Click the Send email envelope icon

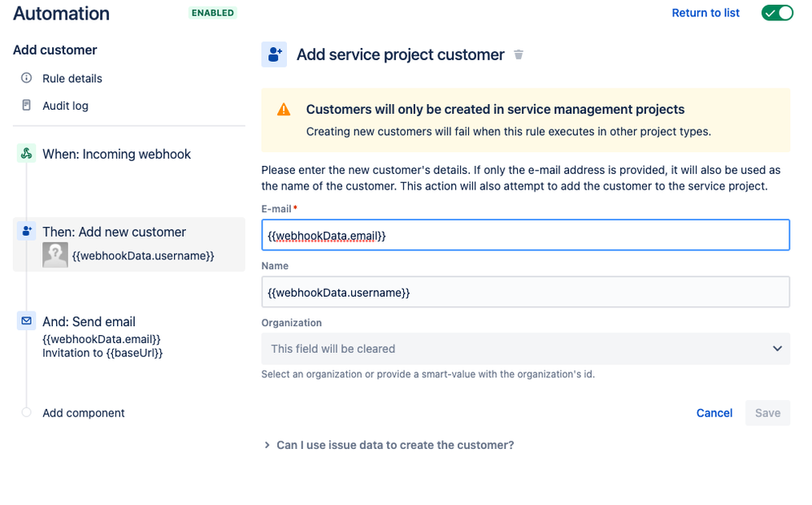point(24,321)
